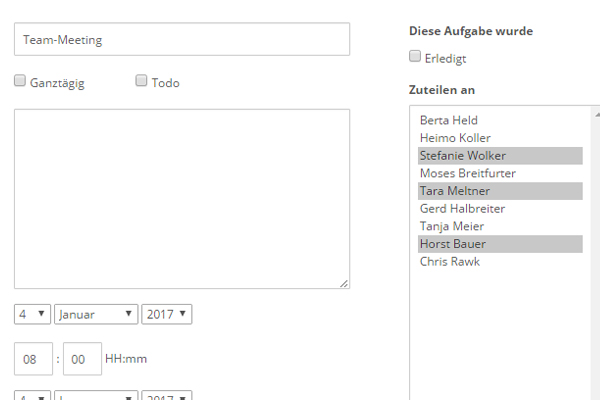This screenshot has width=600, height=400.
Task: Select Tanja Meier in the list
Action: 500,226
